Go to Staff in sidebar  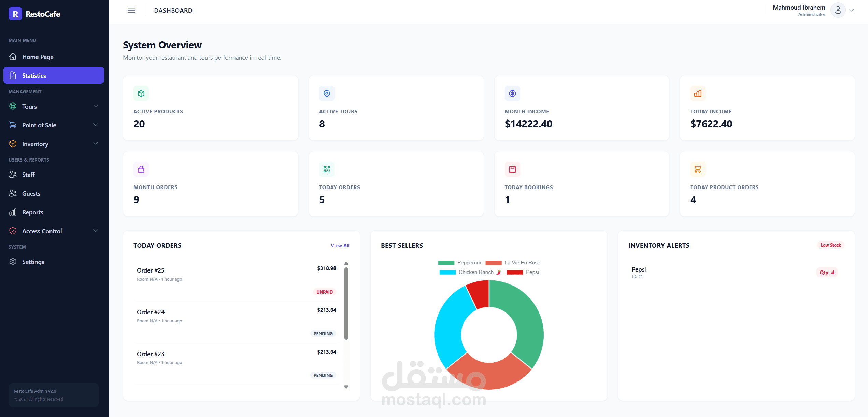tap(28, 175)
